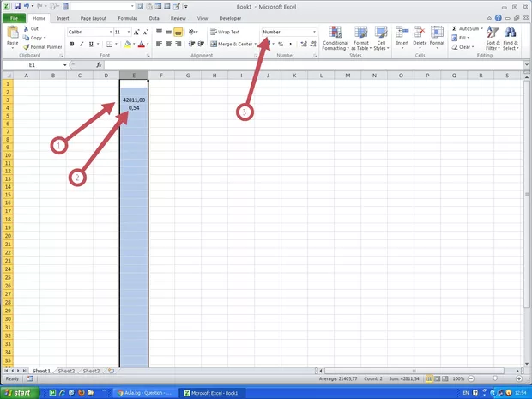The image size is (532, 399).
Task: Open Sort & Filter options
Action: (x=493, y=38)
